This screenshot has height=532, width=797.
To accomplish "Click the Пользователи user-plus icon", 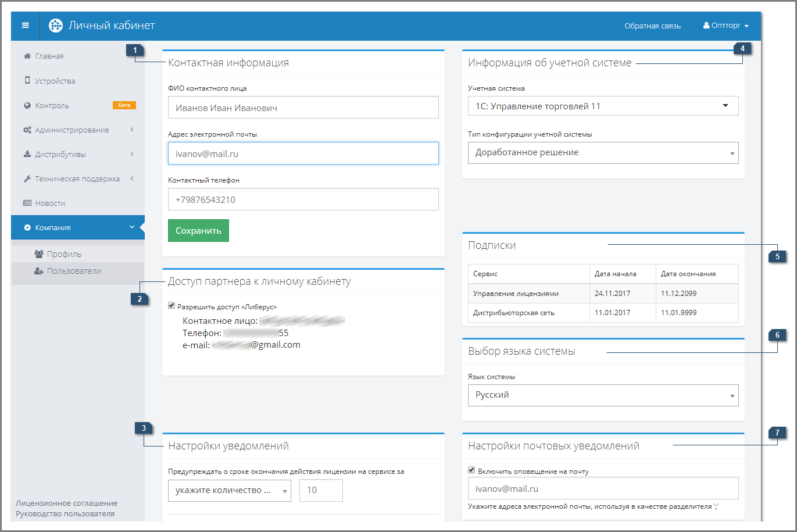I will 39,271.
